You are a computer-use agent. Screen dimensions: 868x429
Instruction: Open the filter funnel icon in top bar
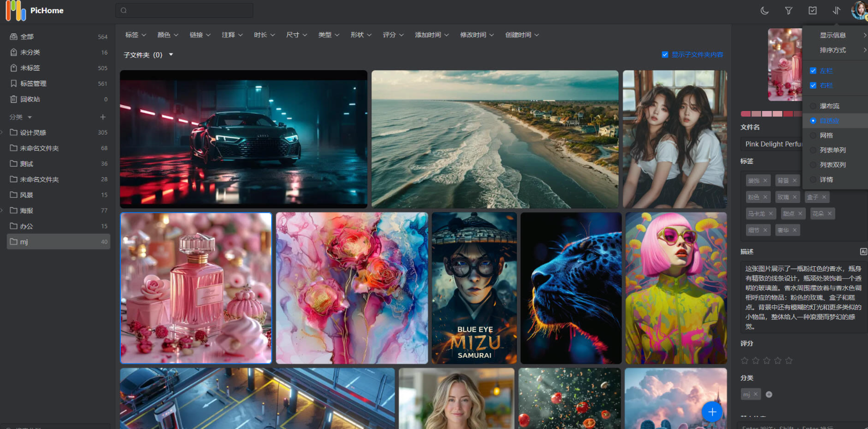pyautogui.click(x=789, y=10)
